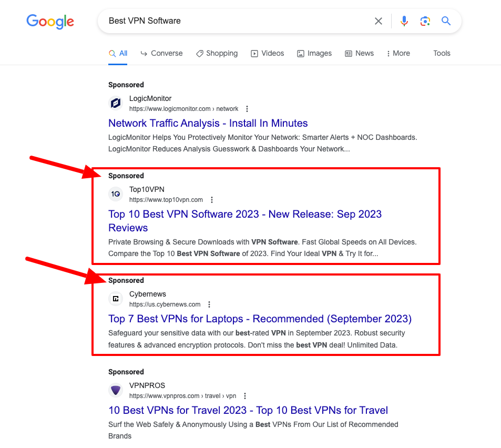Switch to the Images tab
Image resolution: width=501 pixels, height=448 pixels.
point(314,53)
